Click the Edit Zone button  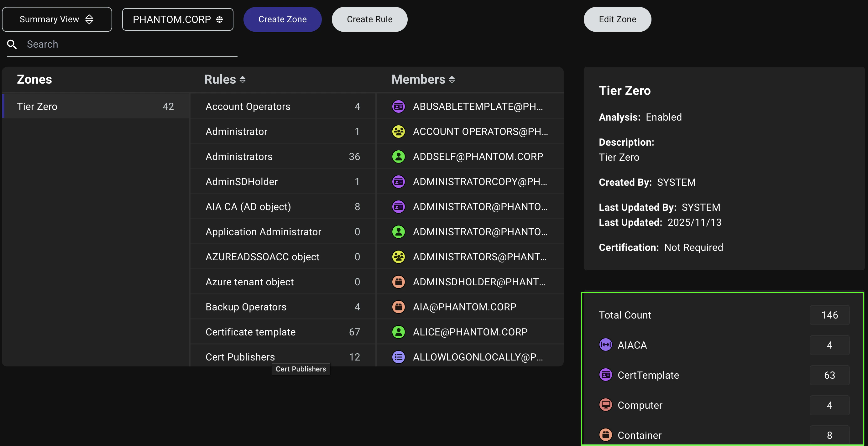click(617, 19)
